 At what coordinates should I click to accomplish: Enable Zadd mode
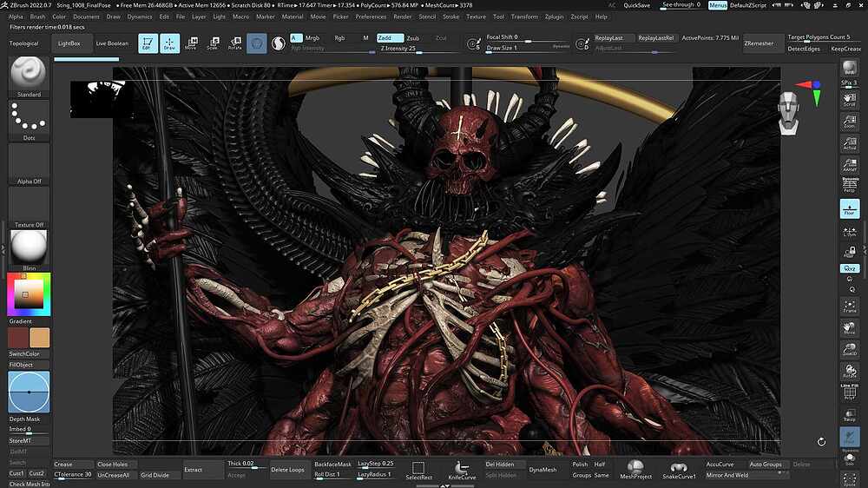390,37
